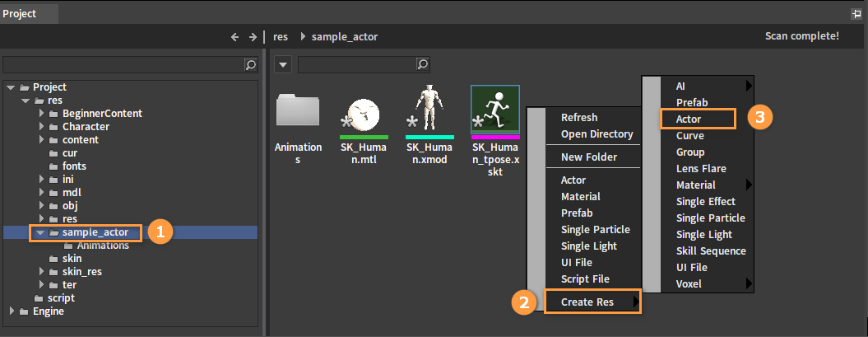Click sample_actor in the breadcrumb path
The height and width of the screenshot is (337, 868).
pyautogui.click(x=345, y=37)
